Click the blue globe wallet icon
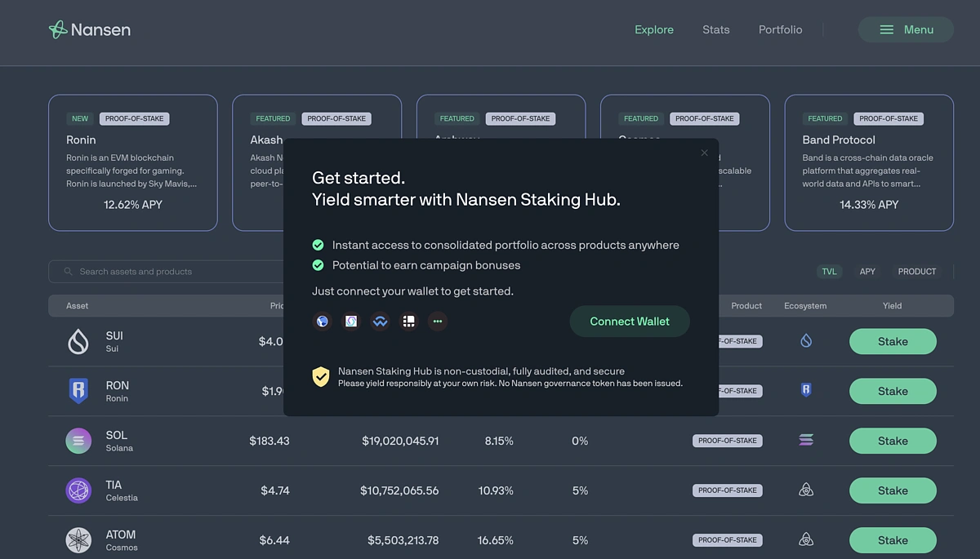The width and height of the screenshot is (980, 559). (323, 322)
